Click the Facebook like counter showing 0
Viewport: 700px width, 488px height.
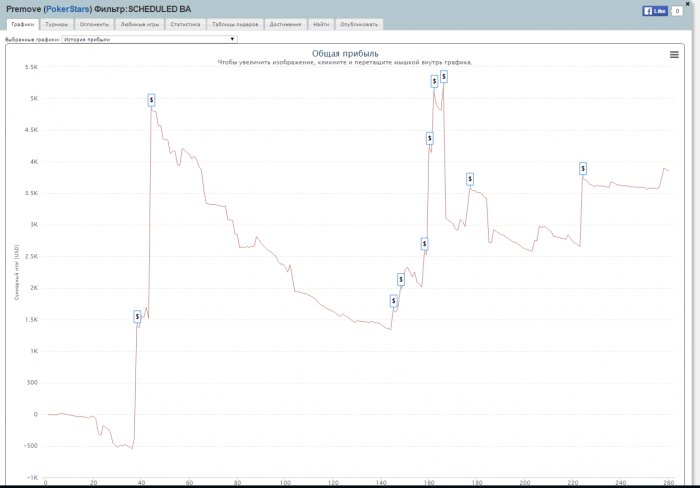point(677,11)
